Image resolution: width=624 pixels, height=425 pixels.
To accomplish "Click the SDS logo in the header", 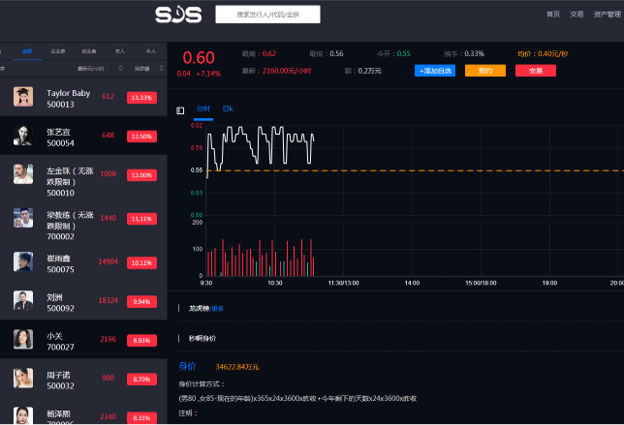I will click(x=178, y=15).
